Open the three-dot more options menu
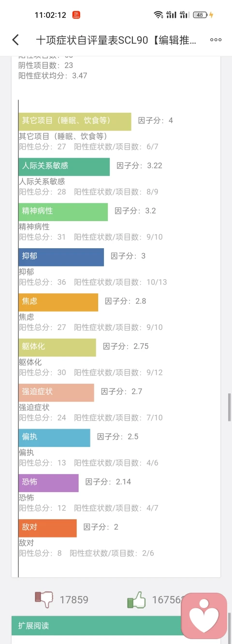Viewport: 232px width, 644px height. coord(216,40)
